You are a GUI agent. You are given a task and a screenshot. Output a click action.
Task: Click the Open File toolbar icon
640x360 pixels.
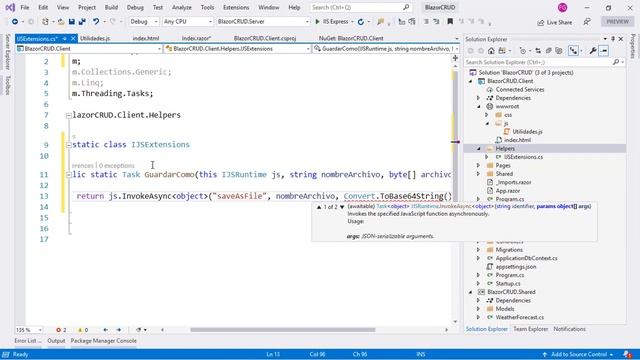click(61, 22)
